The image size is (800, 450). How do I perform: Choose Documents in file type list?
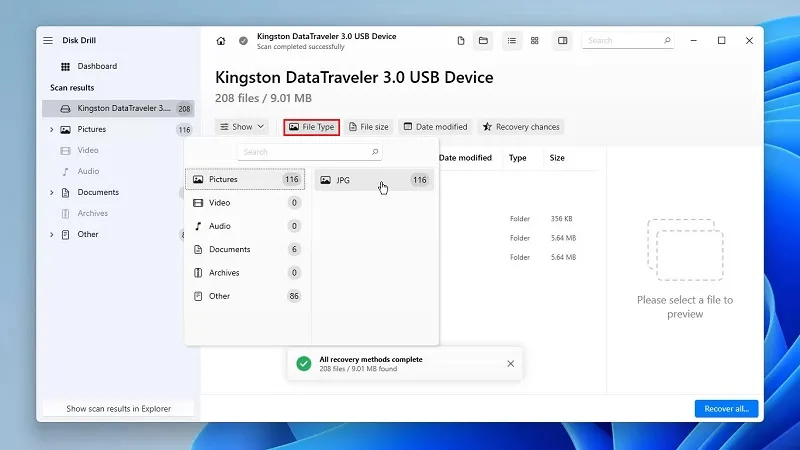pos(245,249)
